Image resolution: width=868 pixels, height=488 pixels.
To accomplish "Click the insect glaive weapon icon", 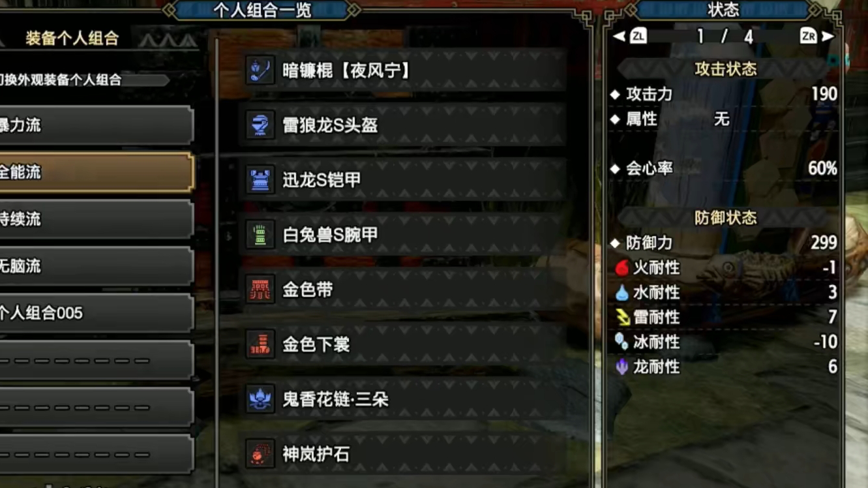I will [x=260, y=70].
